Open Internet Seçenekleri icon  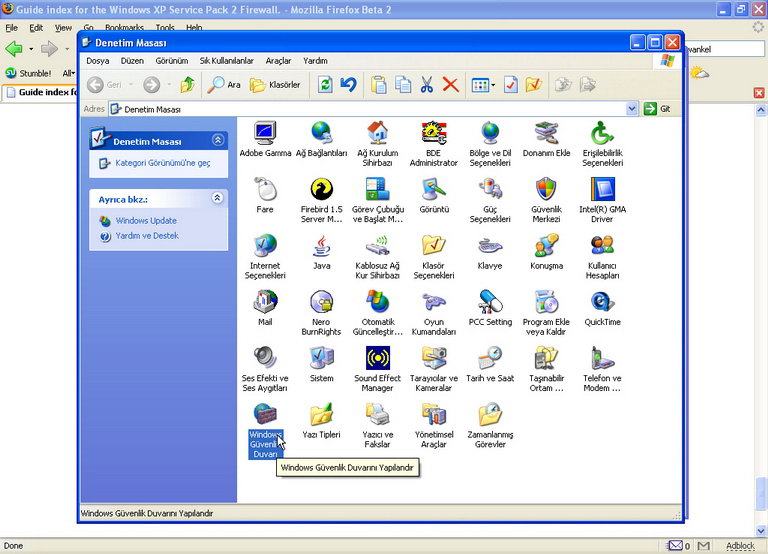(x=265, y=246)
